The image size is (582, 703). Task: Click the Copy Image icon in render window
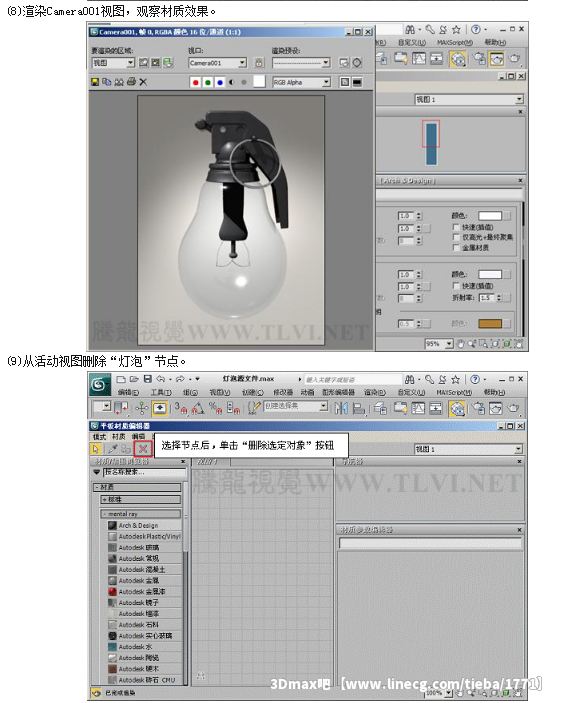click(107, 82)
